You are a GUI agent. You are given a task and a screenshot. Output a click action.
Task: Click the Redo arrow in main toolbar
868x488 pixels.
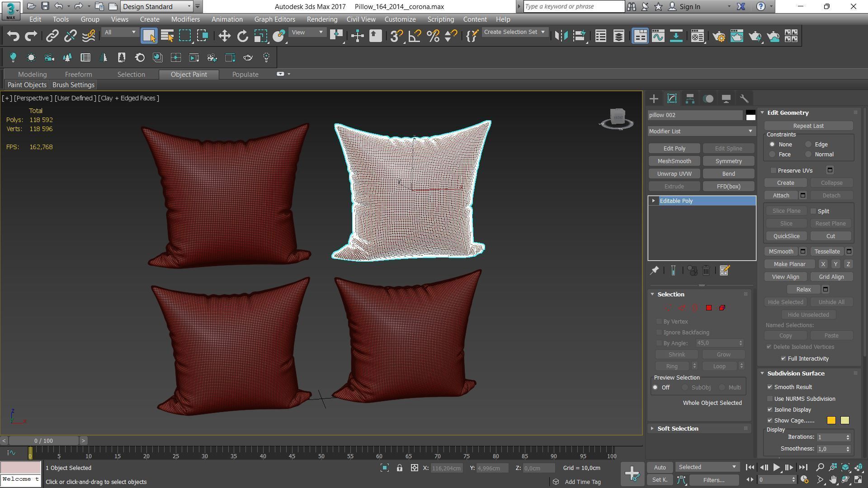click(x=31, y=36)
